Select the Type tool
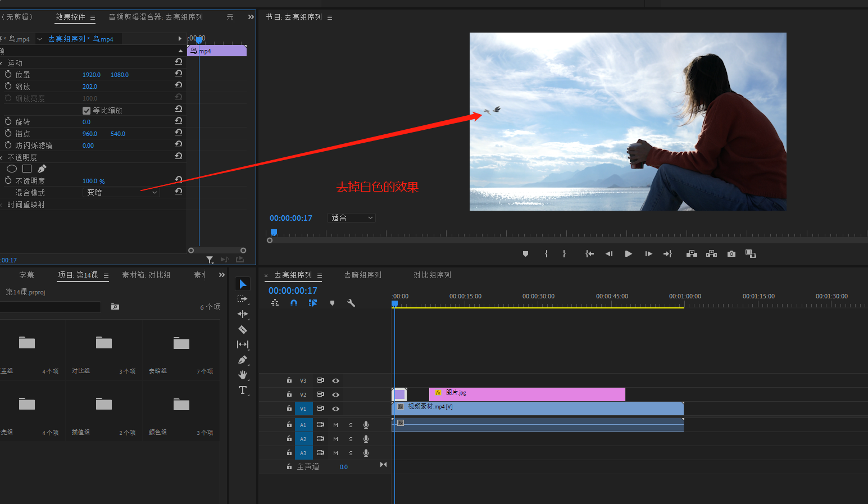The width and height of the screenshot is (868, 504). [243, 390]
